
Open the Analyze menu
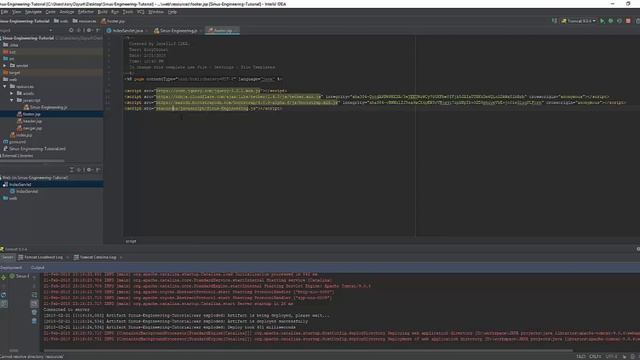[x=67, y=12]
